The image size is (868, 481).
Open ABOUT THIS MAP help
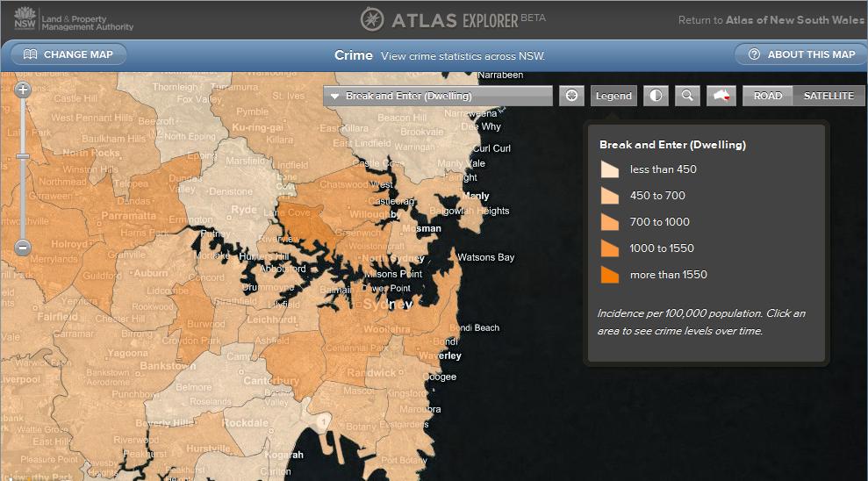[x=801, y=54]
